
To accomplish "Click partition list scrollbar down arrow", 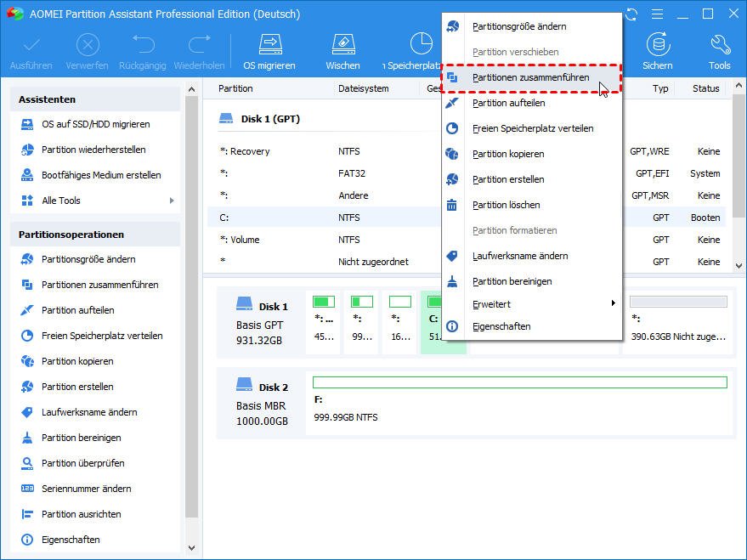I will coord(739,266).
